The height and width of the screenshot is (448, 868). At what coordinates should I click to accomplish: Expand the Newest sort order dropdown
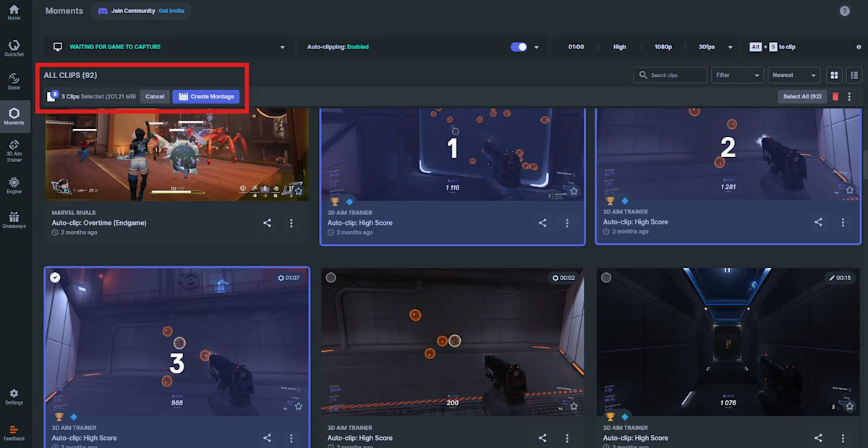pos(793,75)
